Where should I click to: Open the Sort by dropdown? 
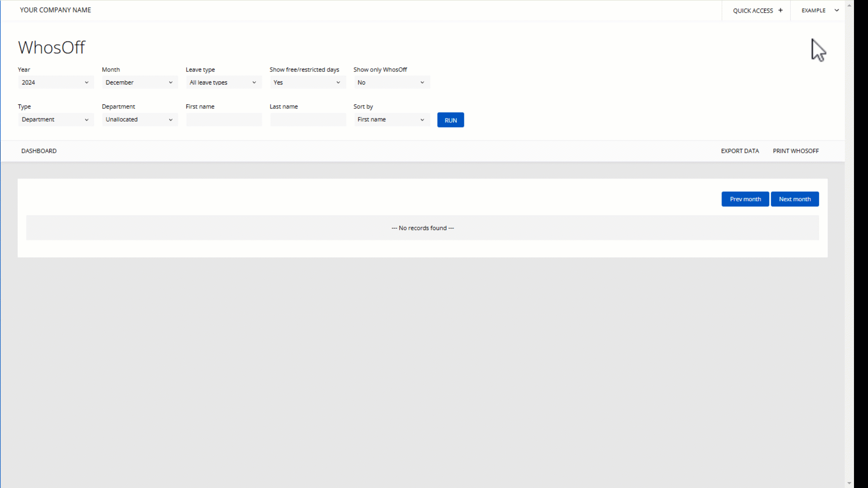(x=391, y=119)
